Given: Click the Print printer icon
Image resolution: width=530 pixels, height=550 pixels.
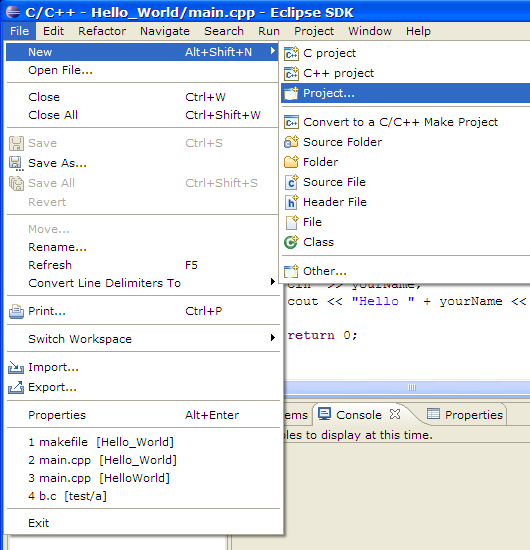Looking at the screenshot, I should [x=16, y=311].
